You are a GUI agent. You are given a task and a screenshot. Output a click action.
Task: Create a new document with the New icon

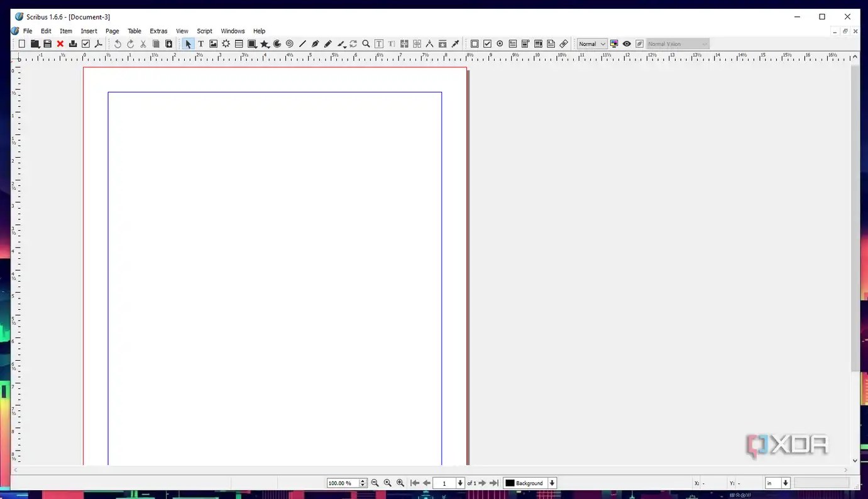[x=22, y=44]
